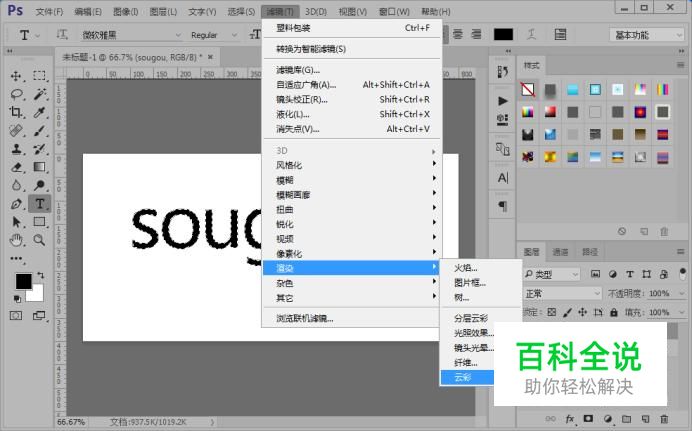
Task: Select the Rectangular Marquee tool
Action: [39, 76]
